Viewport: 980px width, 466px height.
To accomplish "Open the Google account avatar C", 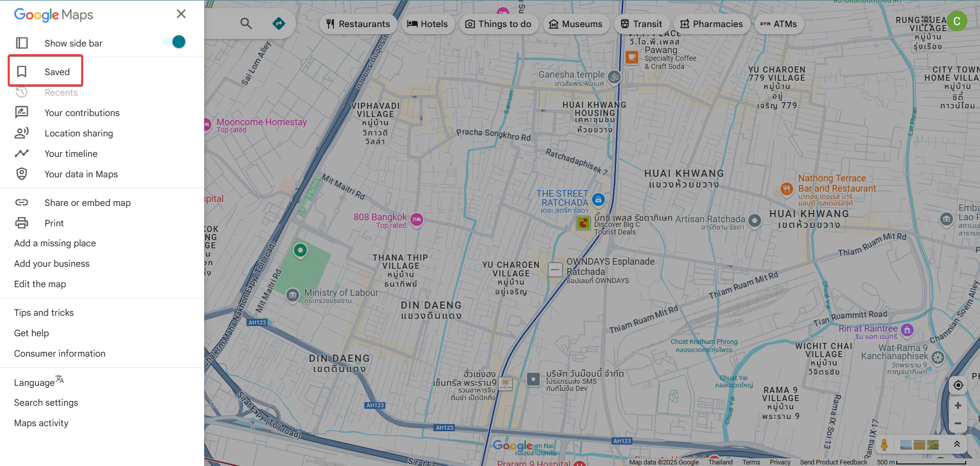I will coord(957,21).
